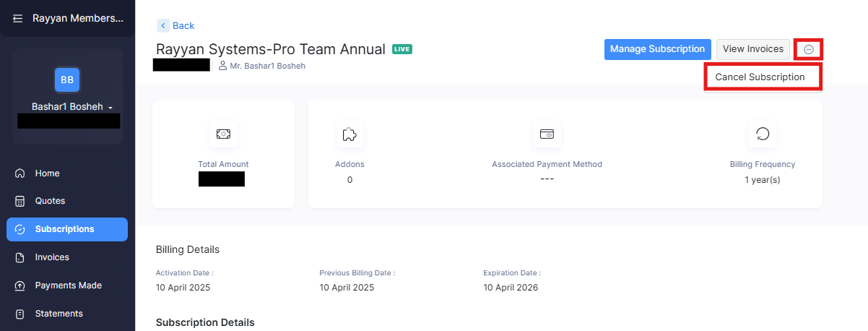This screenshot has width=868, height=331.
Task: Click the LIVE status badge
Action: click(x=402, y=49)
